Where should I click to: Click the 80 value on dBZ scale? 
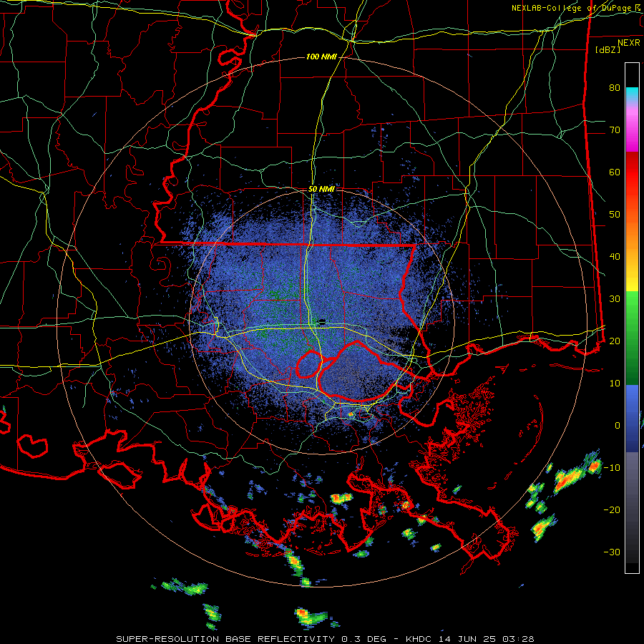[x=615, y=87]
